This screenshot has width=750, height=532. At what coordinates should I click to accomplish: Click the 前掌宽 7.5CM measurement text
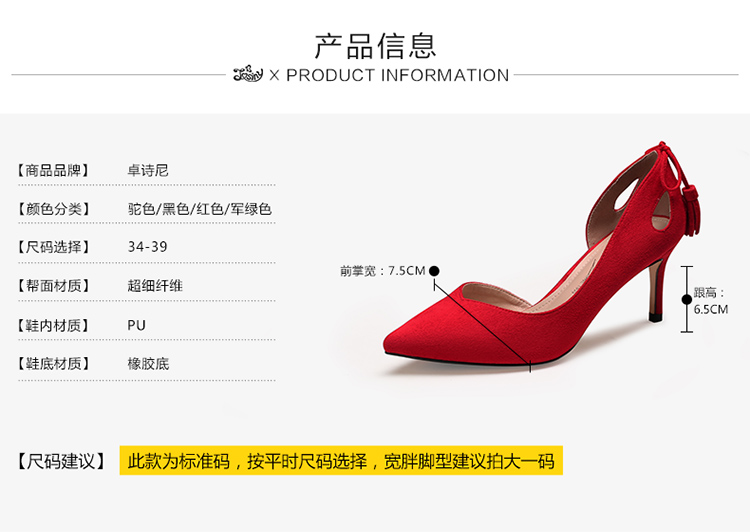point(383,271)
